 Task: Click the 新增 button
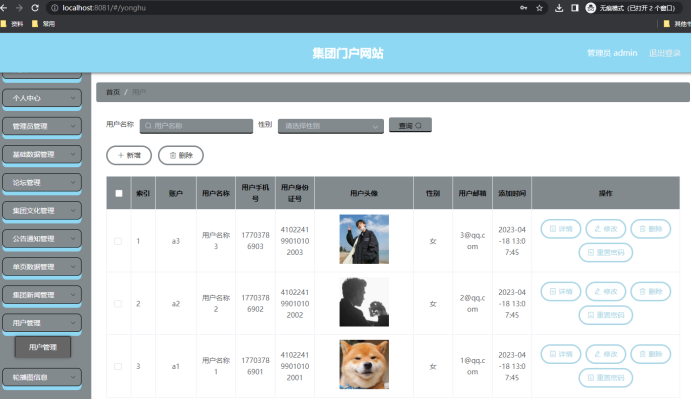pos(129,155)
